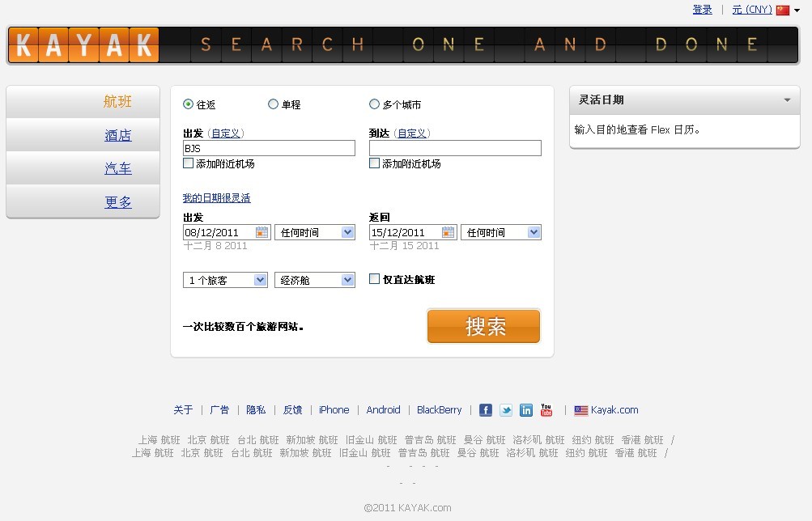Open the Facebook icon in footer
The image size is (812, 521).
pos(485,410)
